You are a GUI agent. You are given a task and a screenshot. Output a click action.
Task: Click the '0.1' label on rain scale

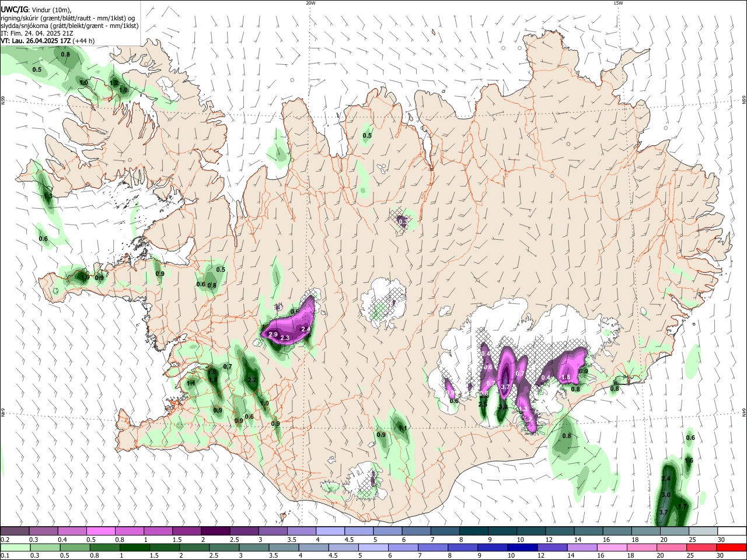5,555
